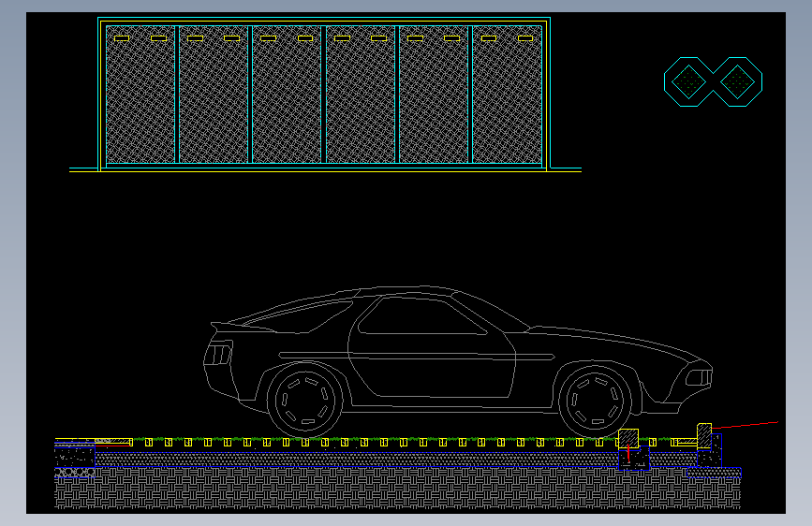Pick the red sloped line at right edge

(x=745, y=425)
